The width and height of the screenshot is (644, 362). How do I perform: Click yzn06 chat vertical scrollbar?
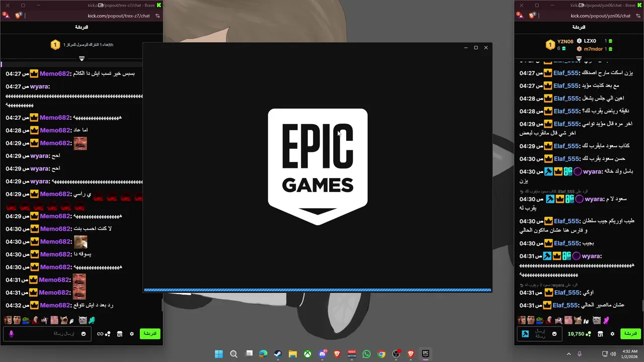pyautogui.click(x=642, y=305)
